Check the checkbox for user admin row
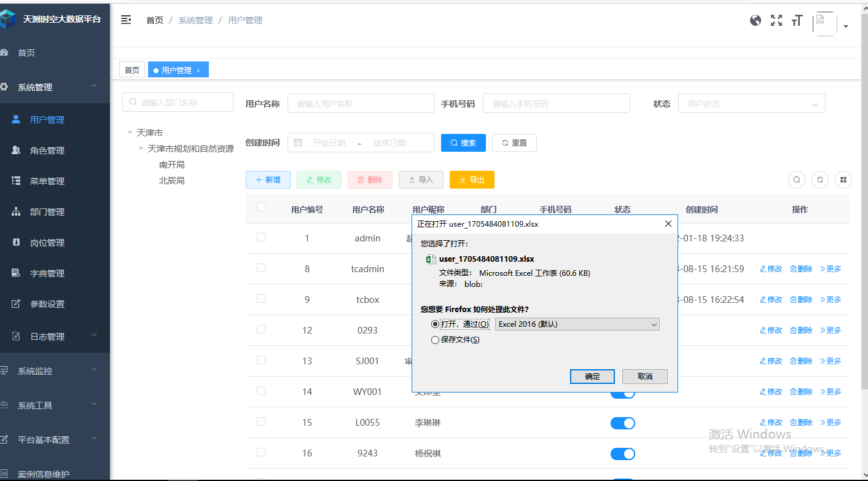868x481 pixels. pyautogui.click(x=261, y=237)
